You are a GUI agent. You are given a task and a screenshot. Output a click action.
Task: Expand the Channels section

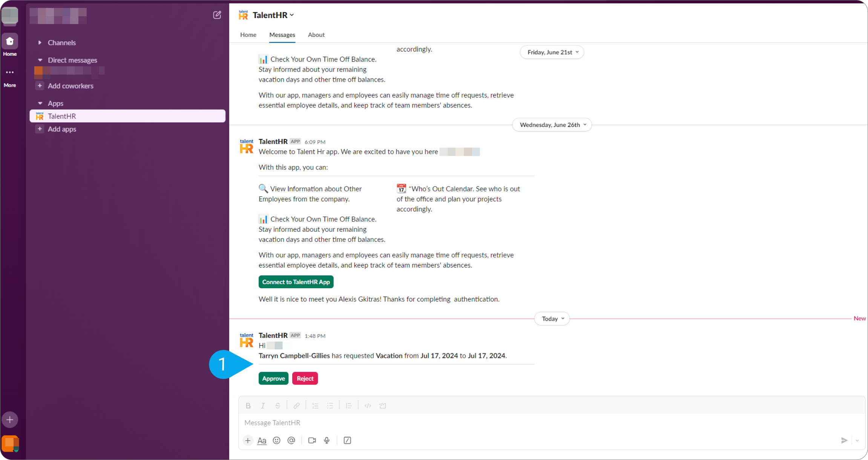pyautogui.click(x=40, y=43)
